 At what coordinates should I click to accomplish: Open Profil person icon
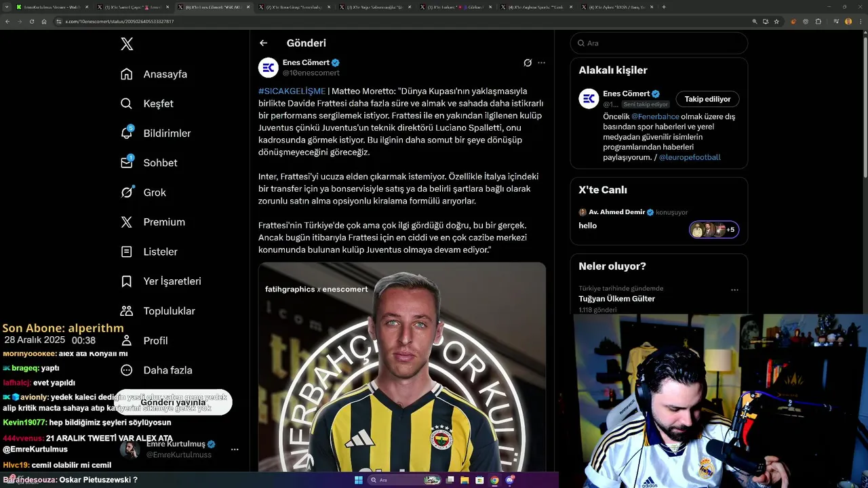click(127, 340)
